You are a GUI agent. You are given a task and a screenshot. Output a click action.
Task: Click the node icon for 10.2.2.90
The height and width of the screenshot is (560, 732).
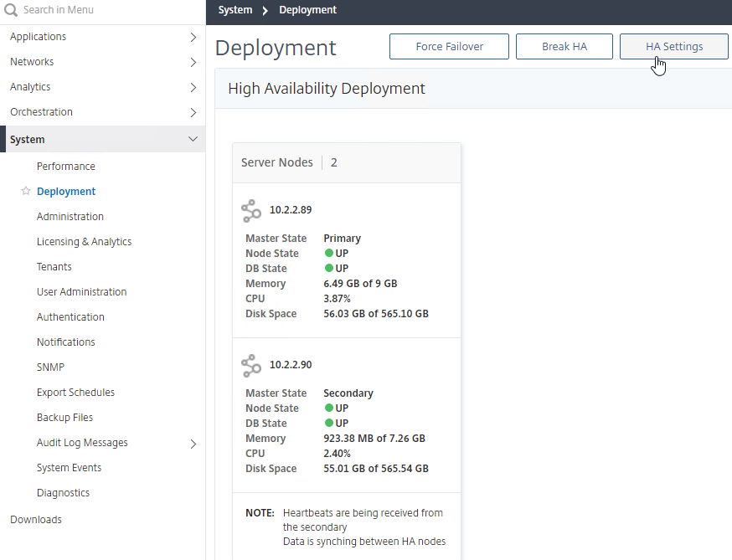pos(251,366)
